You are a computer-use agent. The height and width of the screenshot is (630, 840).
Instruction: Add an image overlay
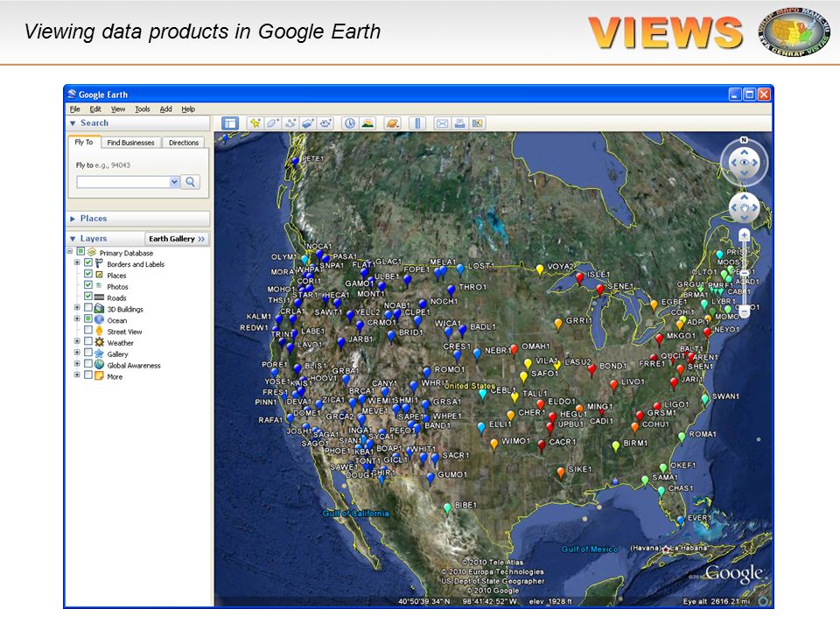307,123
